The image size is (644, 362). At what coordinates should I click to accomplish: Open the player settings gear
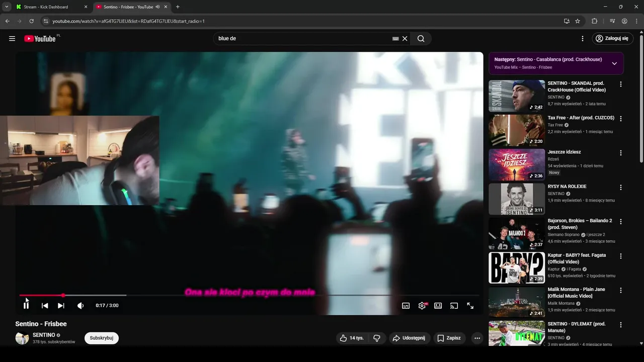(x=422, y=306)
